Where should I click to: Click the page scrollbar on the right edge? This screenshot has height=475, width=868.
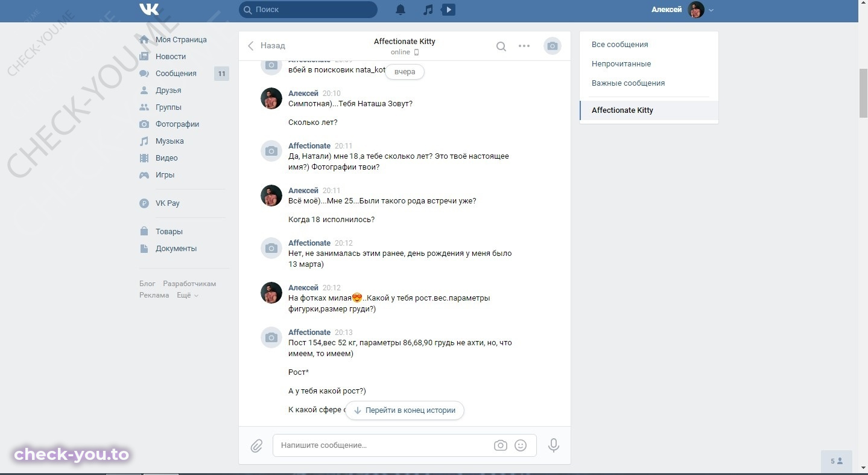pyautogui.click(x=863, y=94)
